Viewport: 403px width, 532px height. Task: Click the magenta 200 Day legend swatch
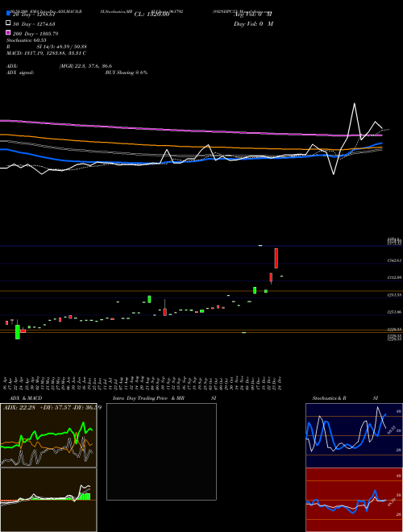click(x=8, y=32)
